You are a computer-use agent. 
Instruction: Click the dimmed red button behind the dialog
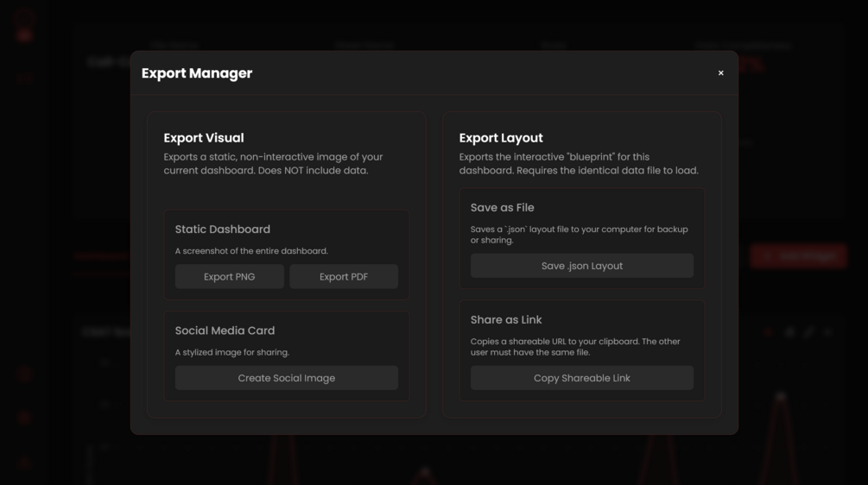point(798,255)
